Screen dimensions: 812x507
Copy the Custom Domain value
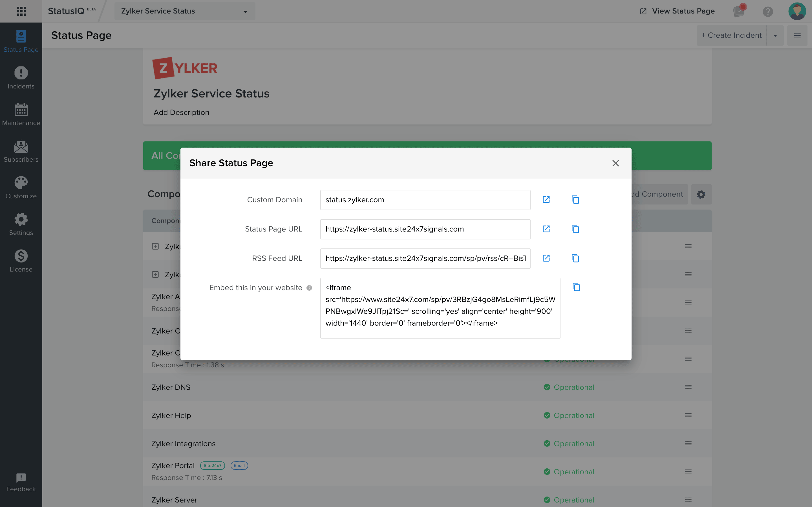pos(575,199)
